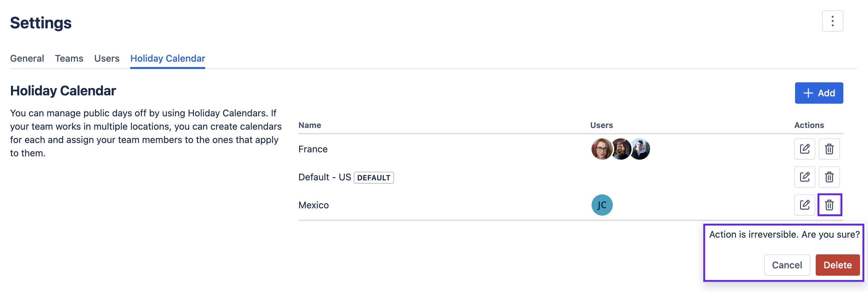Open the Teams tab

coord(69,58)
